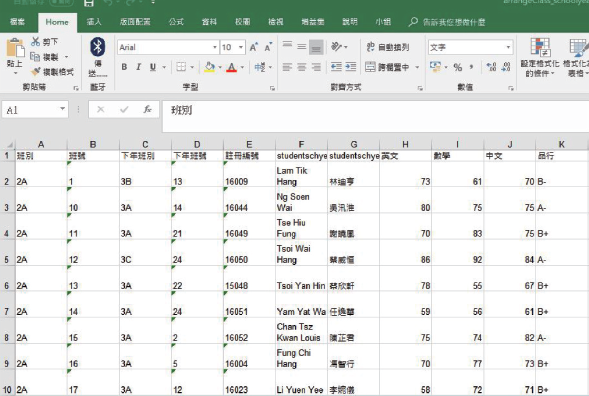The width and height of the screenshot is (589, 396).
Task: Toggle Underline formatting
Action: point(153,67)
